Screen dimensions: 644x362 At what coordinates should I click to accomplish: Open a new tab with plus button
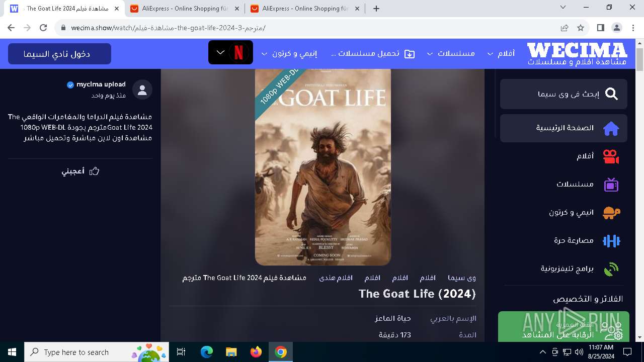pyautogui.click(x=376, y=9)
